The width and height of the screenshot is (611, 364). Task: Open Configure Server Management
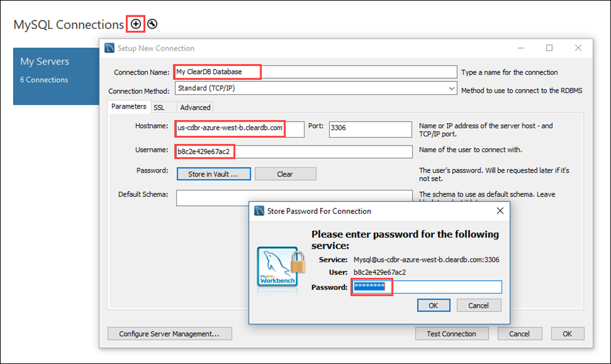pos(169,334)
